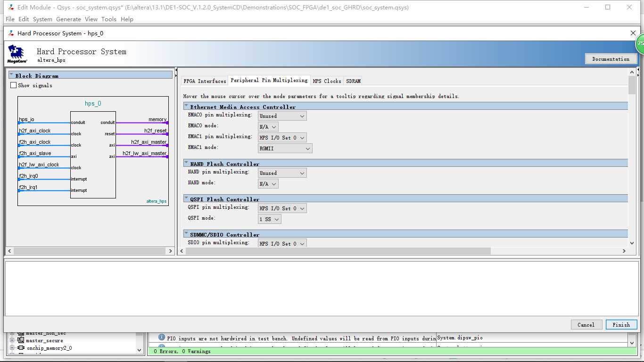This screenshot has width=644, height=362.
Task: Click scroll up arrow of parameters panel
Action: pyautogui.click(x=632, y=72)
